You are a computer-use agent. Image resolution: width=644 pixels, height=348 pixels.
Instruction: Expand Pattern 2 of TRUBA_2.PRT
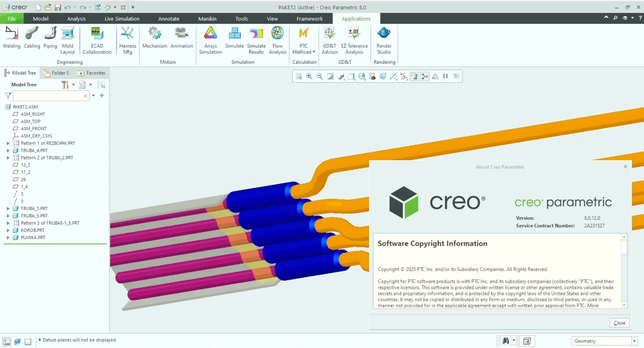pos(8,158)
